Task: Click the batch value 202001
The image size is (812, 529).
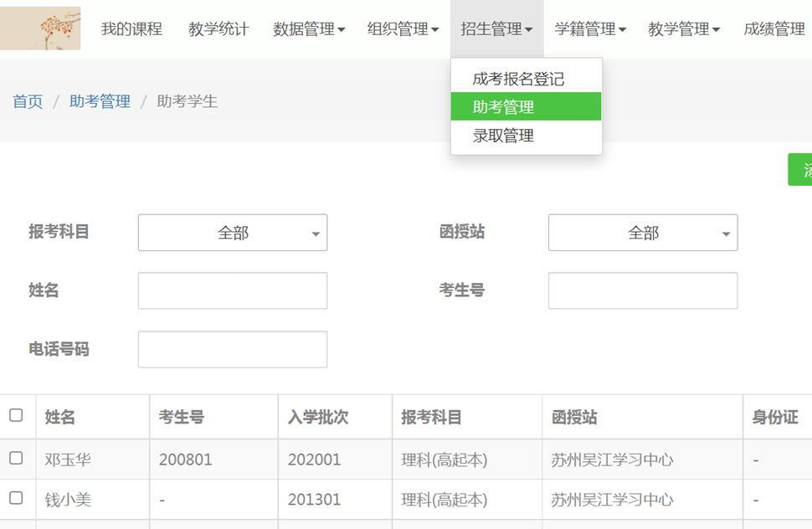Action: 315,460
